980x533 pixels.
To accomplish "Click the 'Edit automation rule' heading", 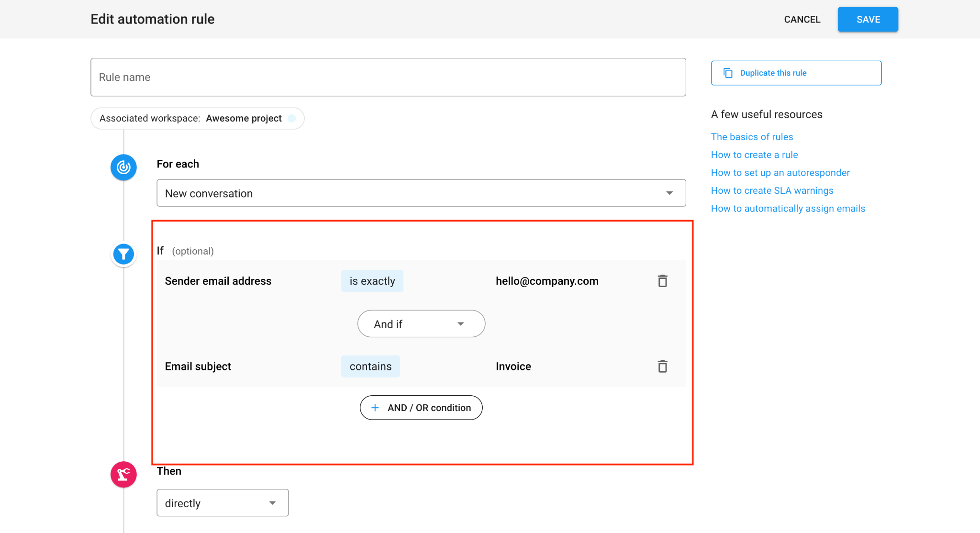I will pyautogui.click(x=153, y=19).
